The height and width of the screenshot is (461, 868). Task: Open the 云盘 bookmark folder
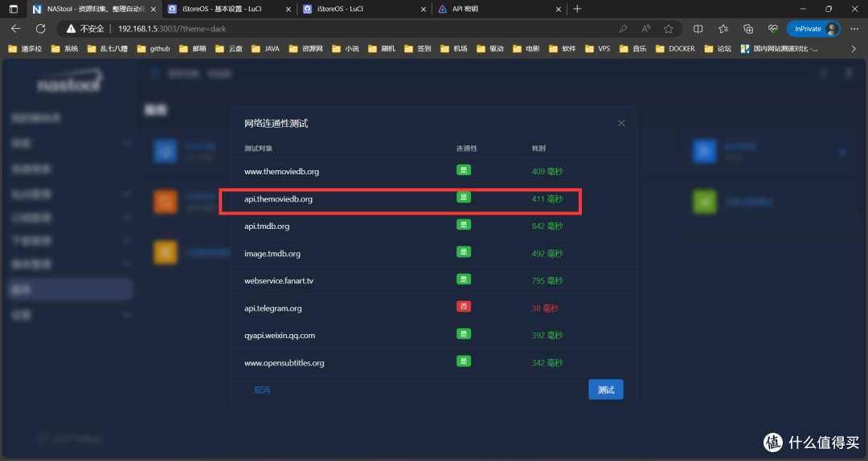point(228,49)
